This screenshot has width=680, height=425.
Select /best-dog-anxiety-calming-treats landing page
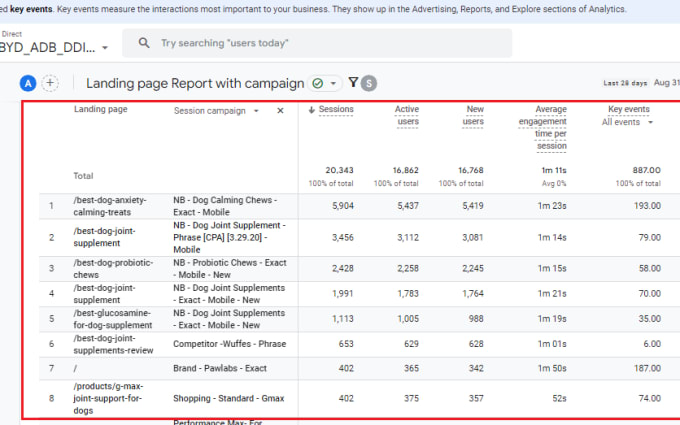110,206
